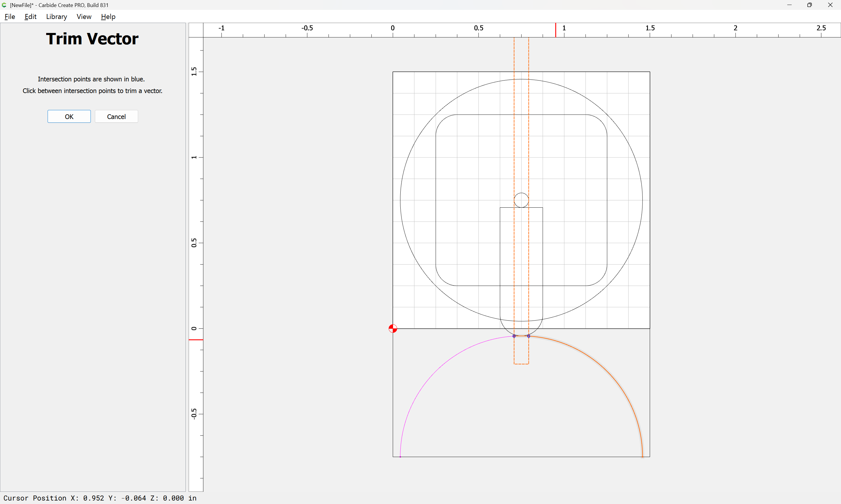Open the Edit menu

30,17
